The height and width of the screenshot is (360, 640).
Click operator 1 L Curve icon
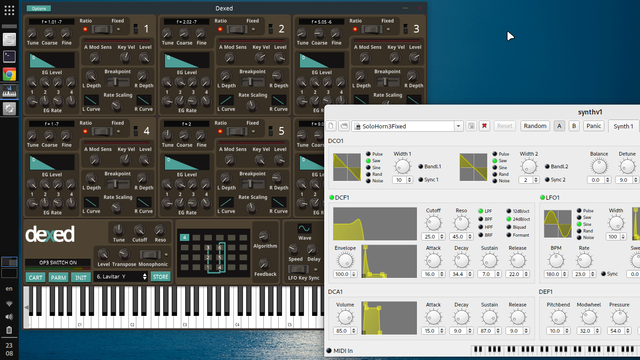point(91,100)
